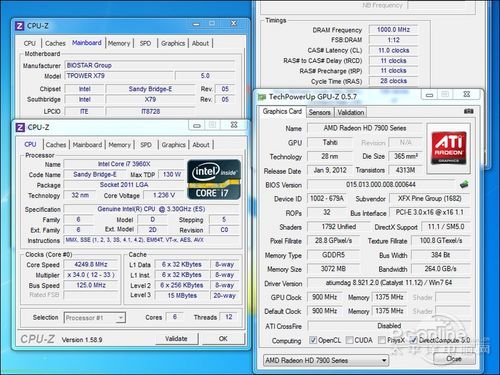Toggle the CUDA checkbox
This screenshot has width=500, height=375.
349,340
